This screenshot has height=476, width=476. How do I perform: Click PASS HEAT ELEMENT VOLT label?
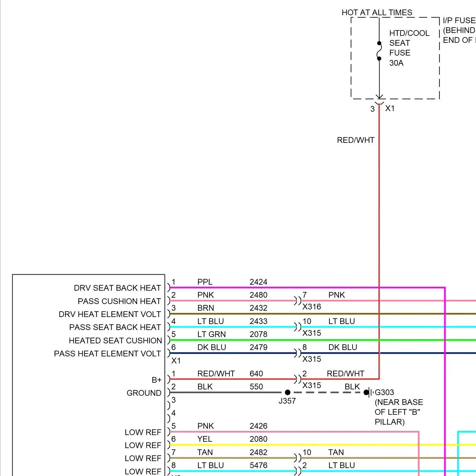pyautogui.click(x=108, y=354)
